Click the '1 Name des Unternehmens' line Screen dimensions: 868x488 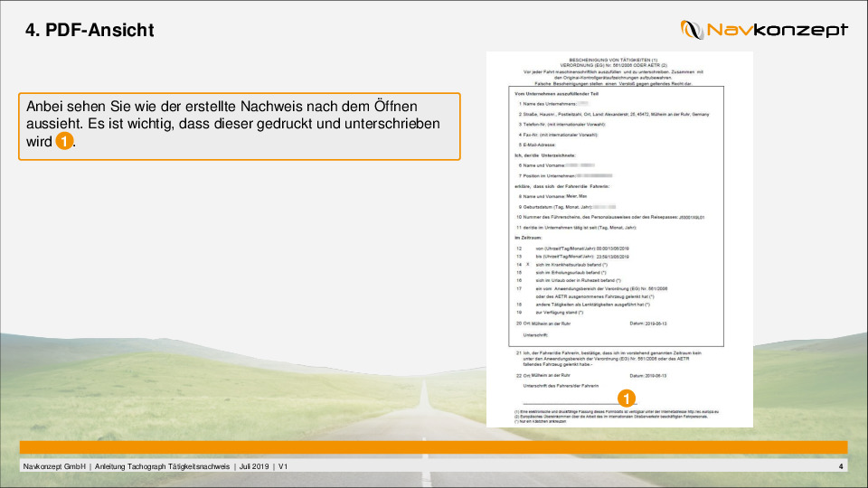coord(553,104)
